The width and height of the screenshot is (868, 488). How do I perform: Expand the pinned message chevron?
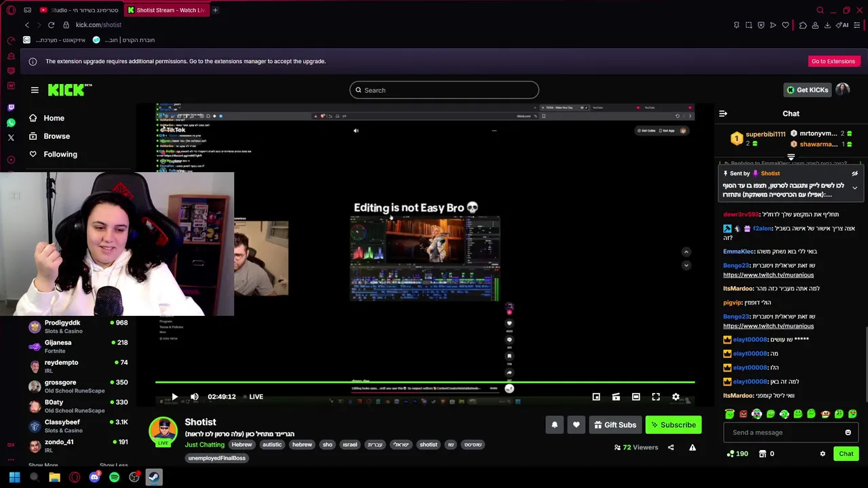pyautogui.click(x=854, y=188)
